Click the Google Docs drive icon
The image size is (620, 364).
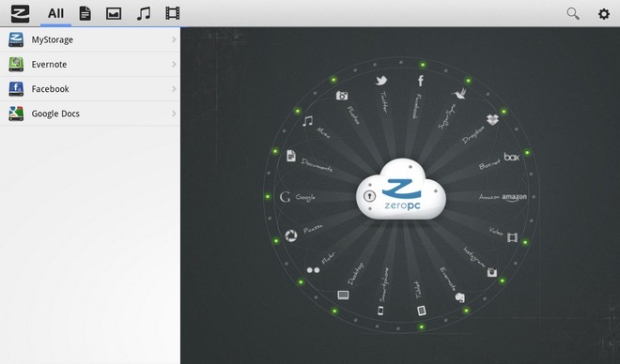pyautogui.click(x=16, y=114)
